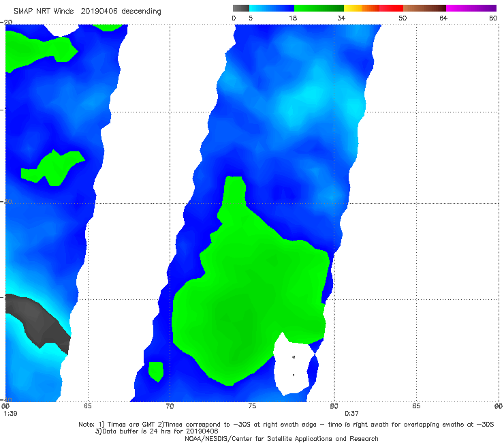Screen dimensions: 504x443
Task: Click the '34' color scale label
Action: (341, 18)
